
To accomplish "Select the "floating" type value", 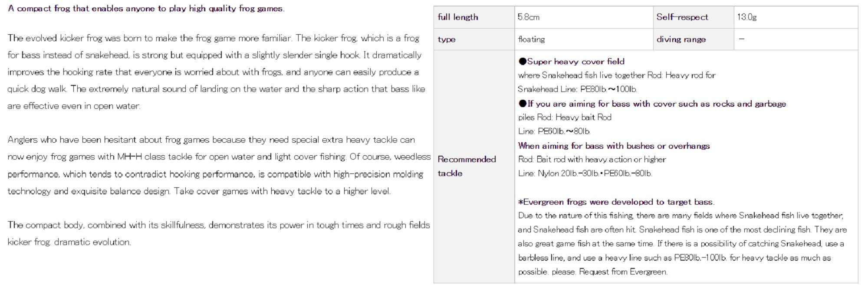I will pyautogui.click(x=531, y=39).
